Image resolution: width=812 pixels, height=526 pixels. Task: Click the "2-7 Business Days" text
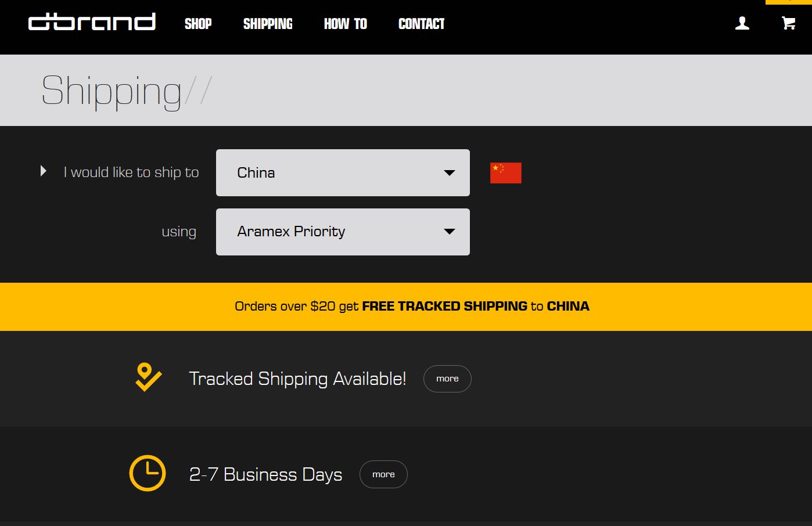[265, 474]
